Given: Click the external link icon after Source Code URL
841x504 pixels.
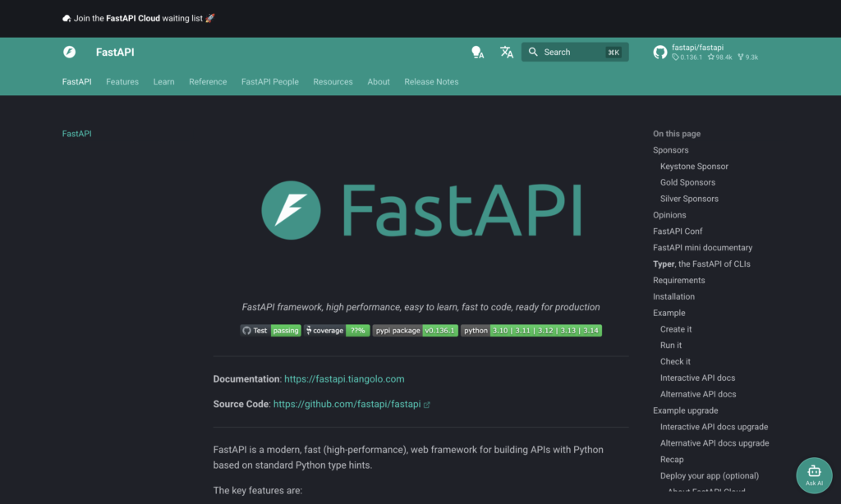Looking at the screenshot, I should tap(427, 405).
